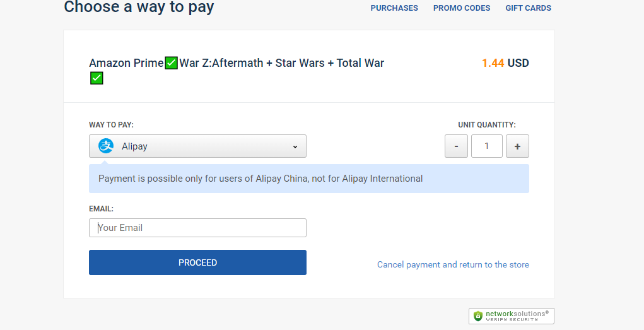Click the Network Solutions verify security badge
Image resolution: width=644 pixels, height=330 pixels.
(x=512, y=316)
